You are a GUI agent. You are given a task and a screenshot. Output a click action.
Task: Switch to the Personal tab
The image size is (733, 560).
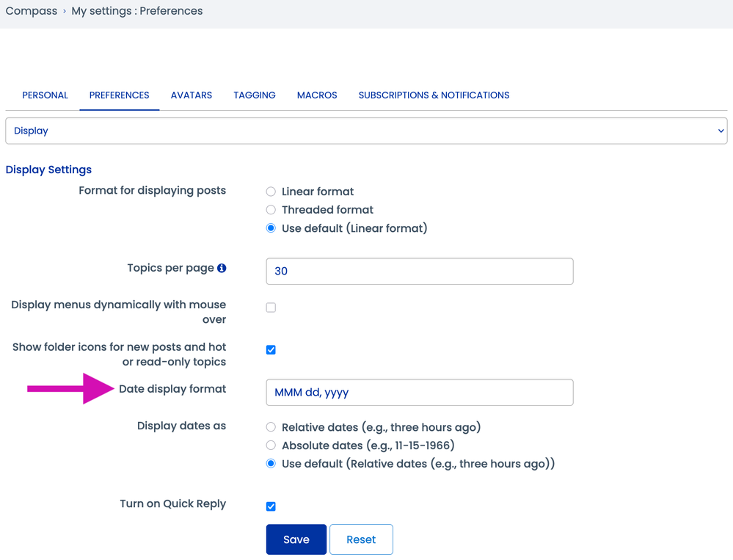[x=45, y=95]
